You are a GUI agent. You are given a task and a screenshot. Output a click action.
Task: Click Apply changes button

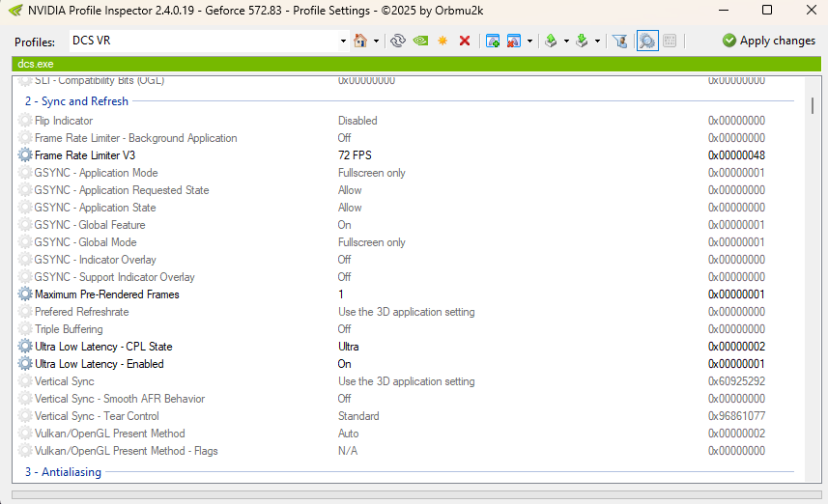[769, 41]
